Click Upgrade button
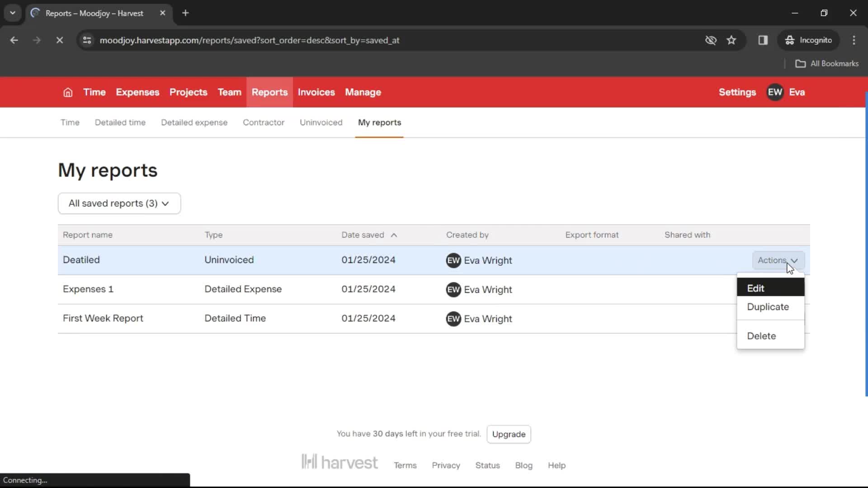This screenshot has width=868, height=488. click(509, 434)
